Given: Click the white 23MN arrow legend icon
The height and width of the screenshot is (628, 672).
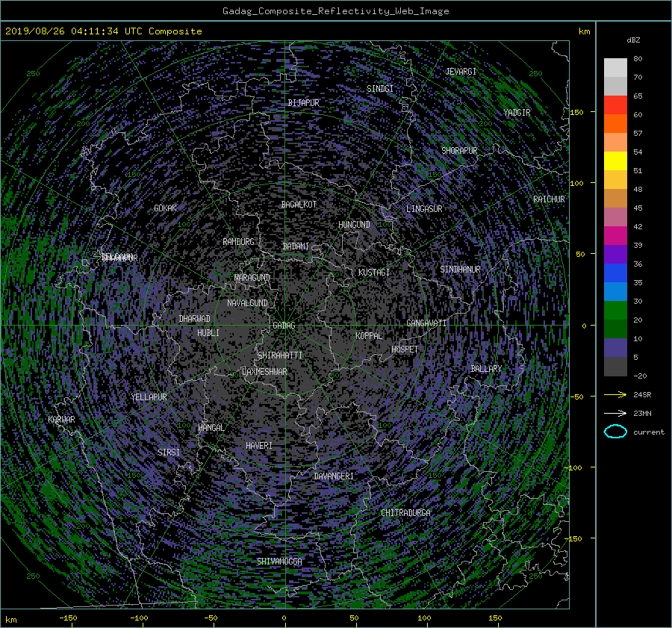Looking at the screenshot, I should tap(615, 413).
